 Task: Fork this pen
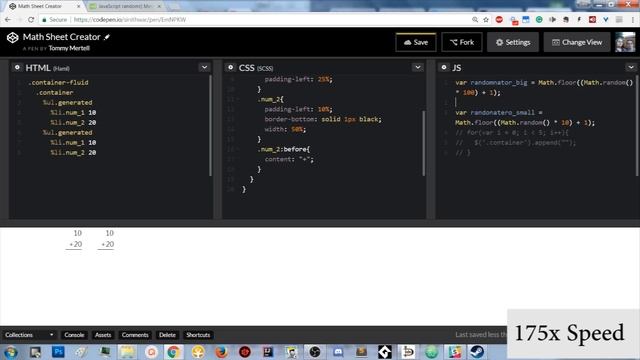click(462, 42)
